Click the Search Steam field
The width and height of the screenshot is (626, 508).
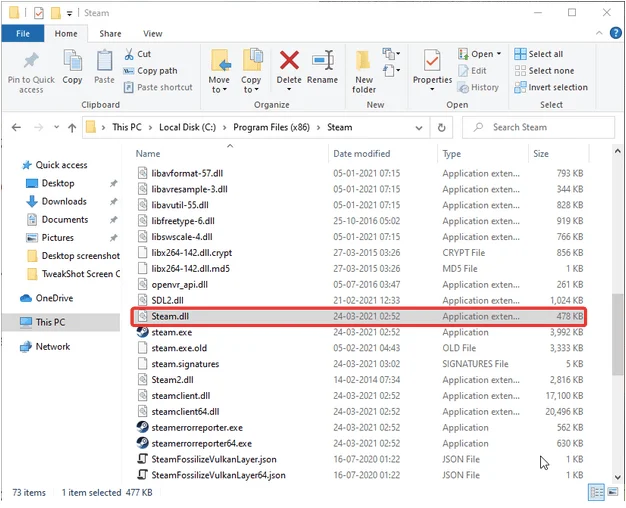[538, 127]
